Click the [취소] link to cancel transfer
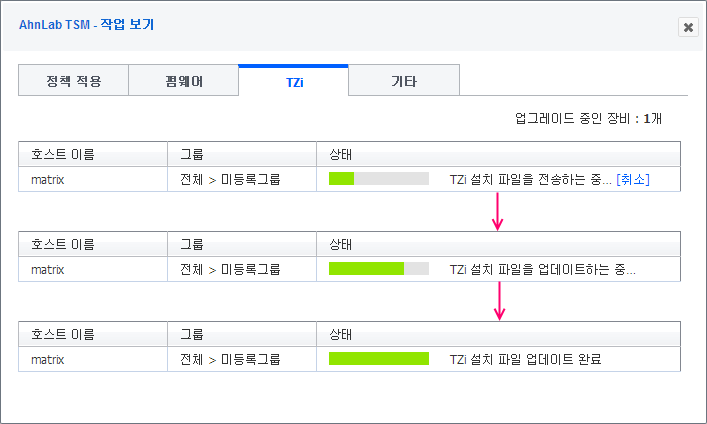707x424 pixels. (633, 179)
